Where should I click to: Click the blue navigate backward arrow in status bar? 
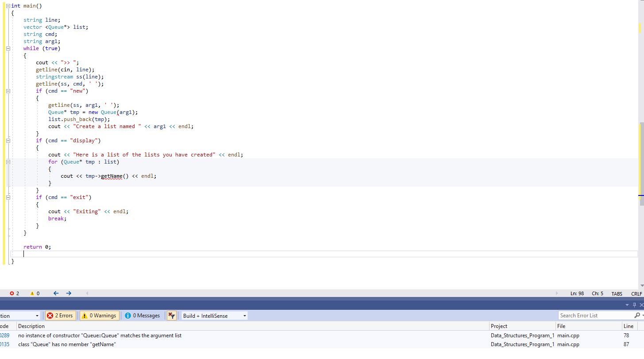pos(56,293)
